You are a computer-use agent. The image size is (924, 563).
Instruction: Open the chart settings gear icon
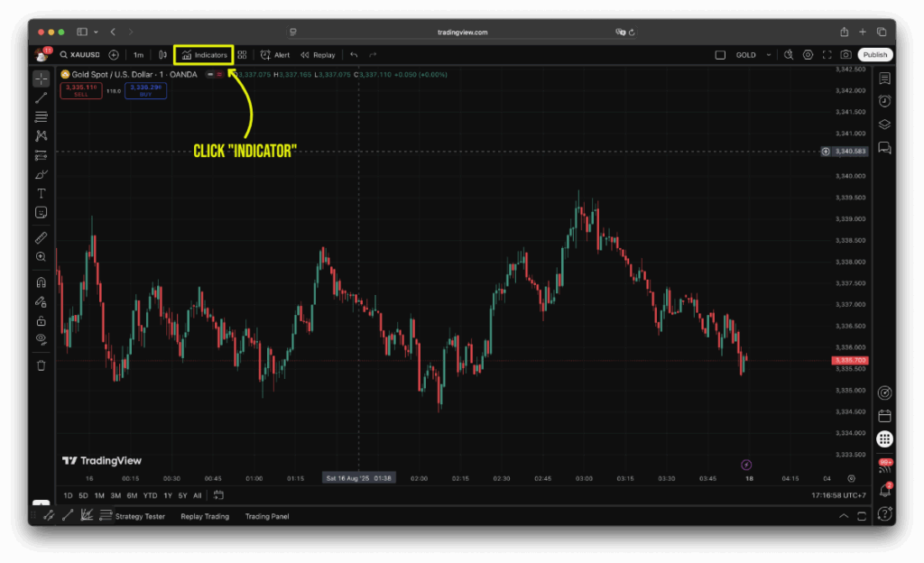click(808, 55)
